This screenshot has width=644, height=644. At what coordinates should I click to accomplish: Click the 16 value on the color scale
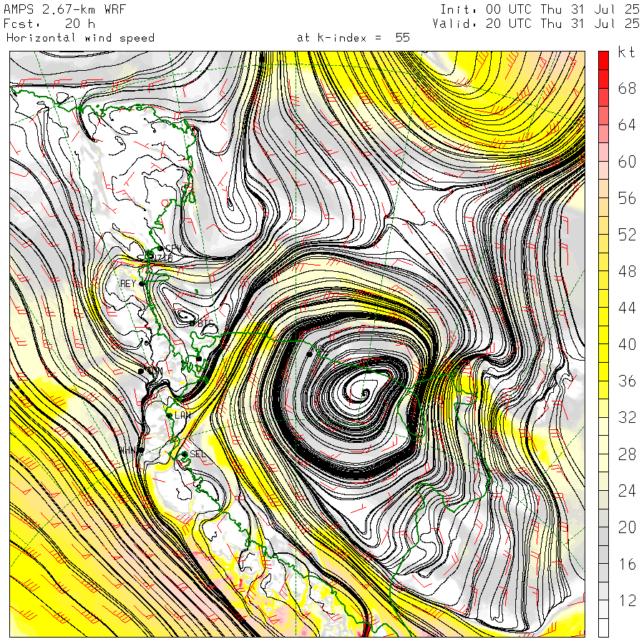click(x=627, y=564)
